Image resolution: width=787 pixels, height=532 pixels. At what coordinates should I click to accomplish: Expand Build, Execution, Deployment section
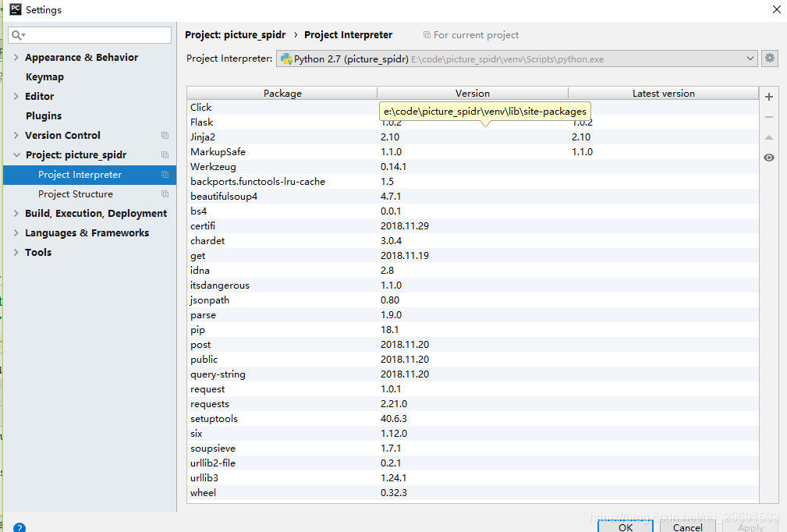pos(16,213)
